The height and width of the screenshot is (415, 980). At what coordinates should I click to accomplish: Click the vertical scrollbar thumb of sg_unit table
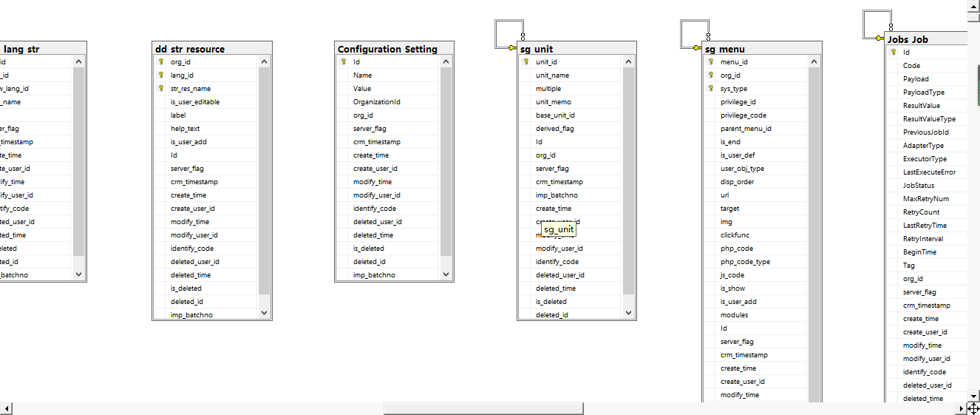[629, 180]
